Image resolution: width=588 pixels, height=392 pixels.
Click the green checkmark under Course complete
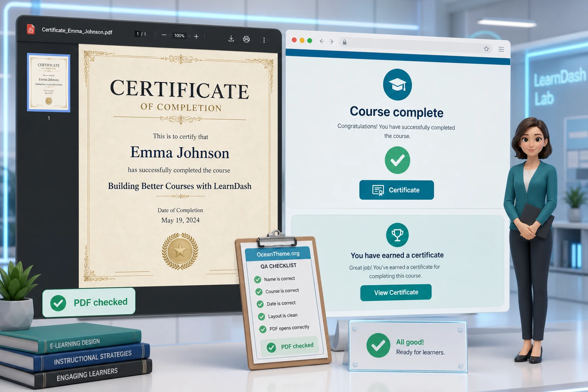coord(397,160)
